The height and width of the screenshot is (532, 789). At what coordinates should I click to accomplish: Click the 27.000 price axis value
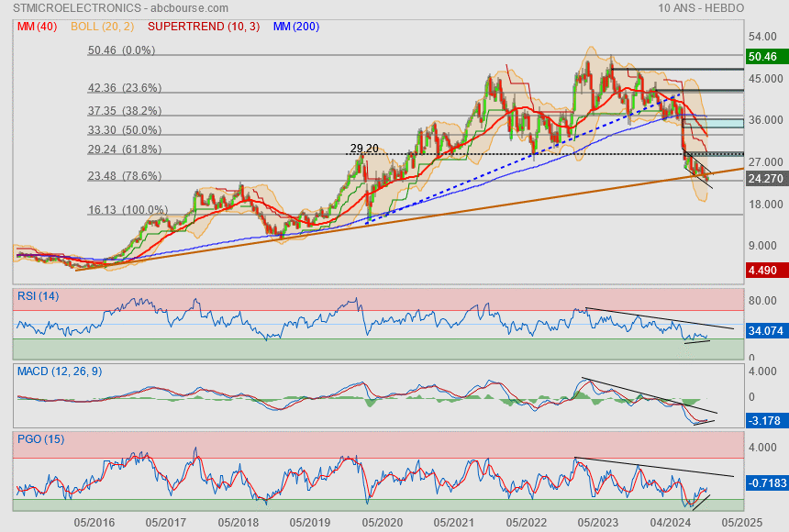point(765,162)
